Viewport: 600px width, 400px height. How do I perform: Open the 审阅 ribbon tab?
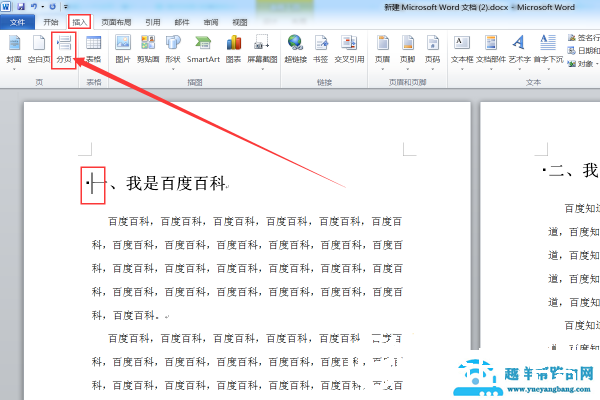click(211, 22)
